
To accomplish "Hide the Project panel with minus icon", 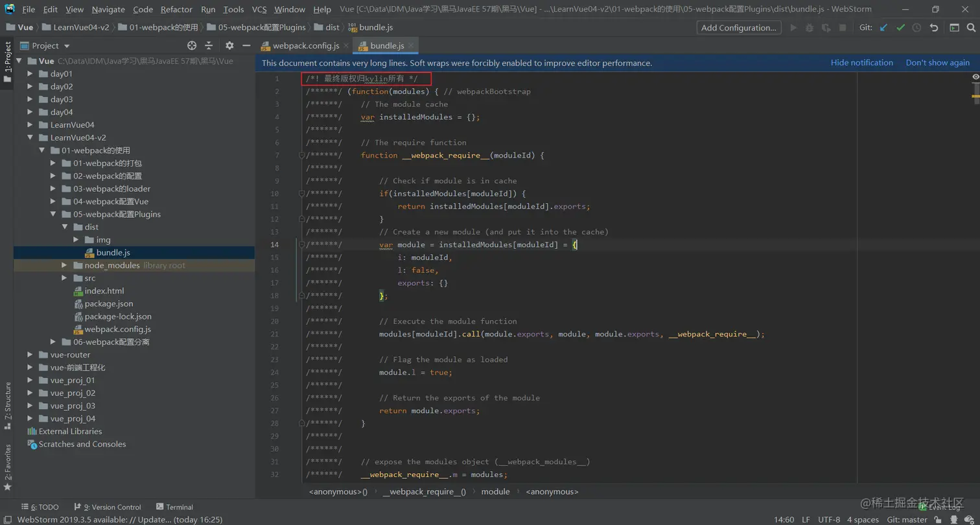I will click(246, 45).
